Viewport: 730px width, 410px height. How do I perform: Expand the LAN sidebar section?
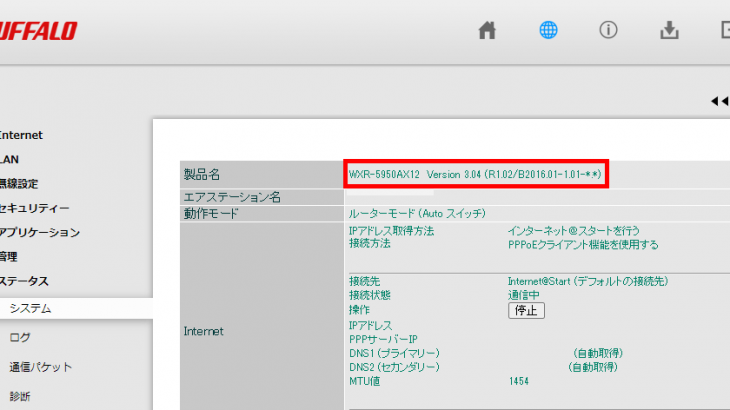9,159
